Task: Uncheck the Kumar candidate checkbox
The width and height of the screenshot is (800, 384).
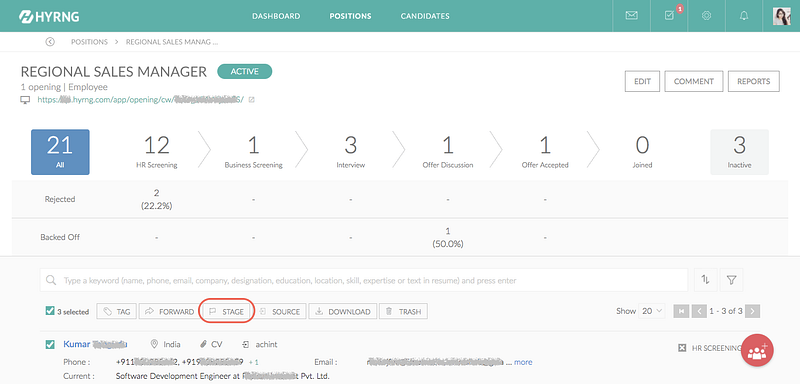Action: (49, 345)
